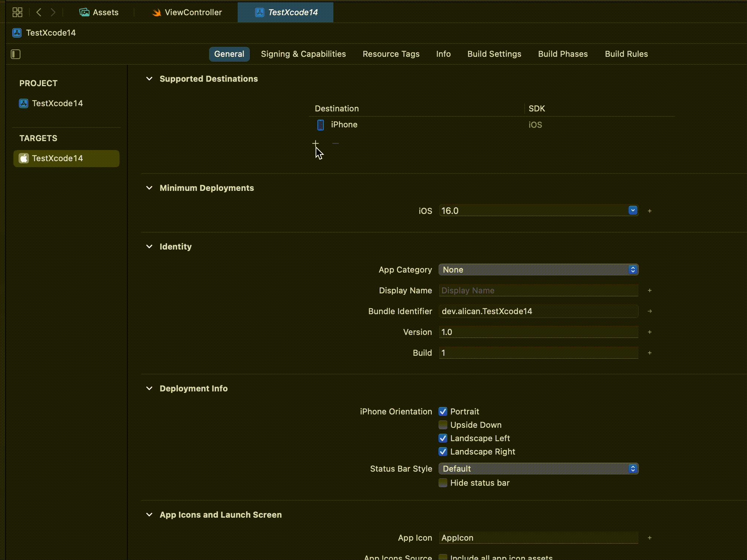Open the Build Phases tab
Viewport: 747px width, 560px height.
pyautogui.click(x=563, y=54)
